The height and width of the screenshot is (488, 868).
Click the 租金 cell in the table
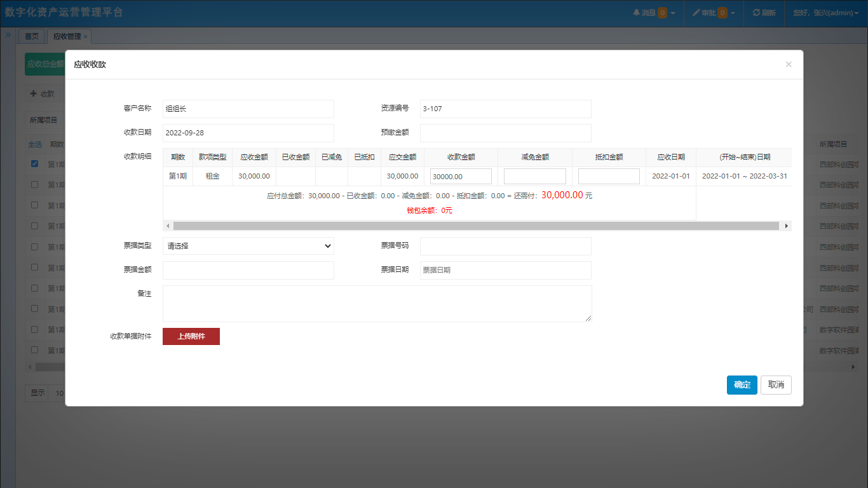tap(212, 176)
